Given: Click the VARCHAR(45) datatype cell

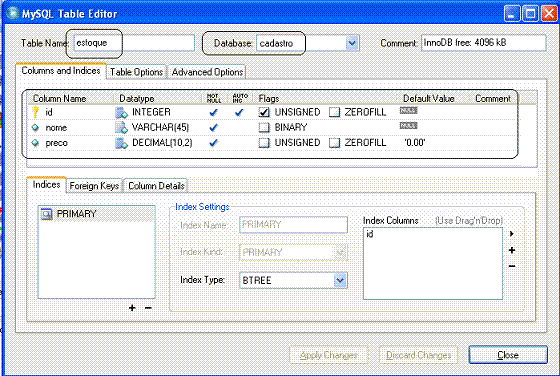Looking at the screenshot, I should click(x=160, y=127).
